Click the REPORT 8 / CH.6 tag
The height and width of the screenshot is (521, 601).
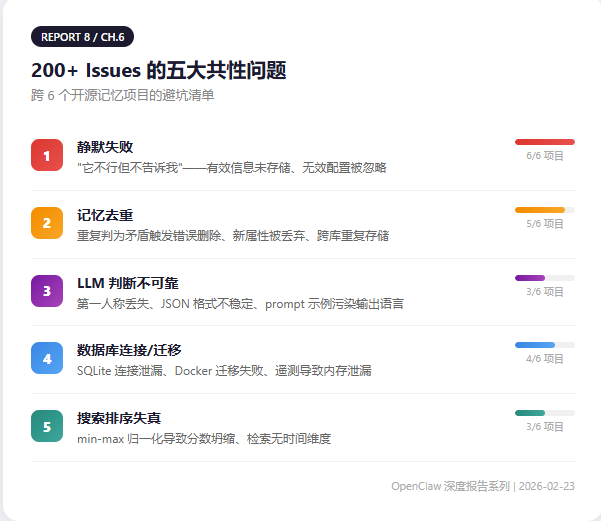pos(83,37)
